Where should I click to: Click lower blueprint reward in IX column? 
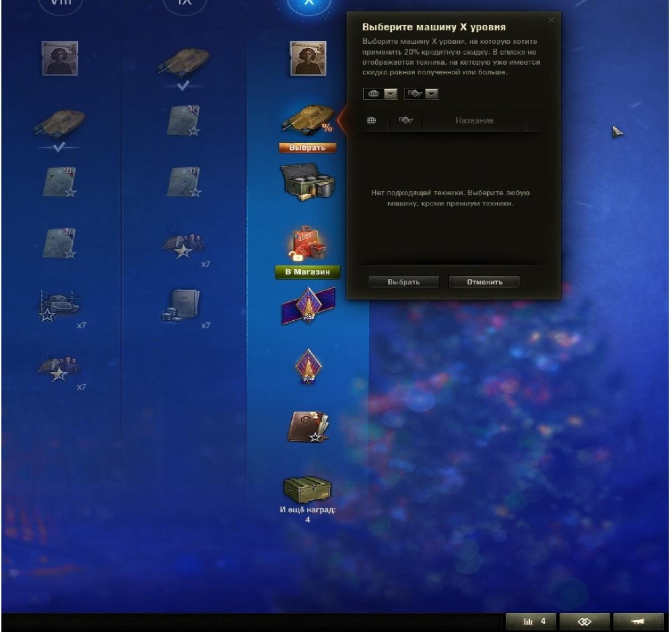pyautogui.click(x=184, y=182)
